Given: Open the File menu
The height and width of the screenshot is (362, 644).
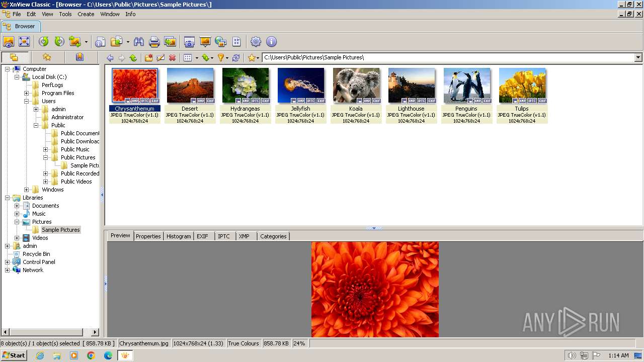Looking at the screenshot, I should 17,14.
